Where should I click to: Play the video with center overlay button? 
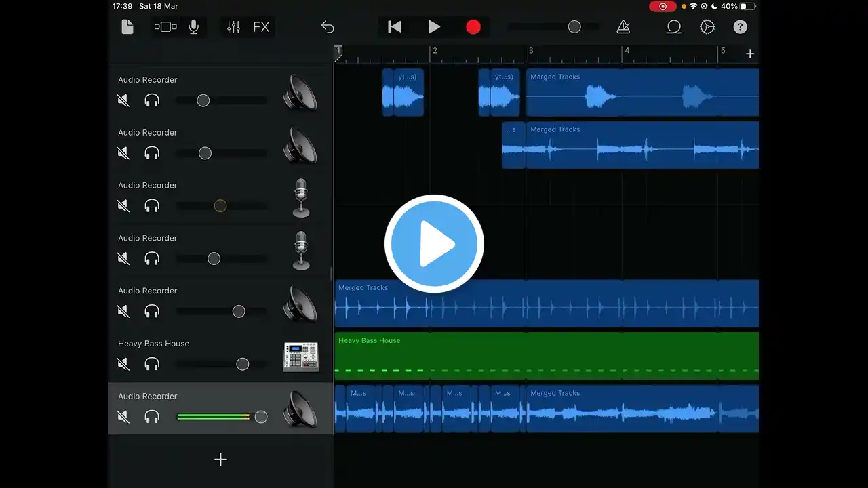click(x=434, y=244)
